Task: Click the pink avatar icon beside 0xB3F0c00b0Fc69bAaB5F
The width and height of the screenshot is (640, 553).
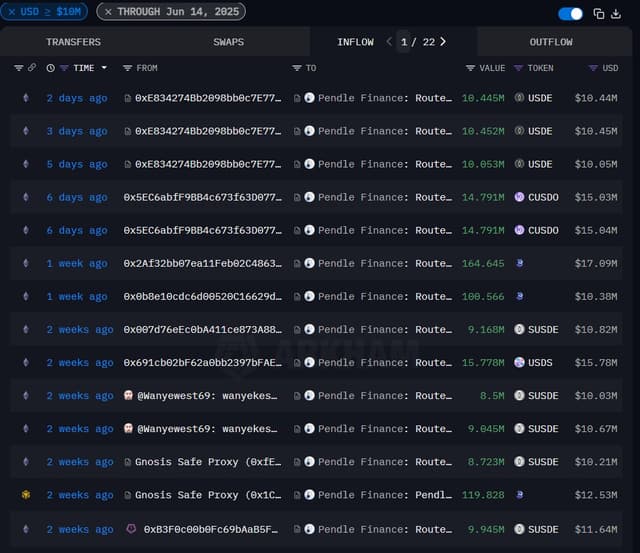Action: point(131,529)
